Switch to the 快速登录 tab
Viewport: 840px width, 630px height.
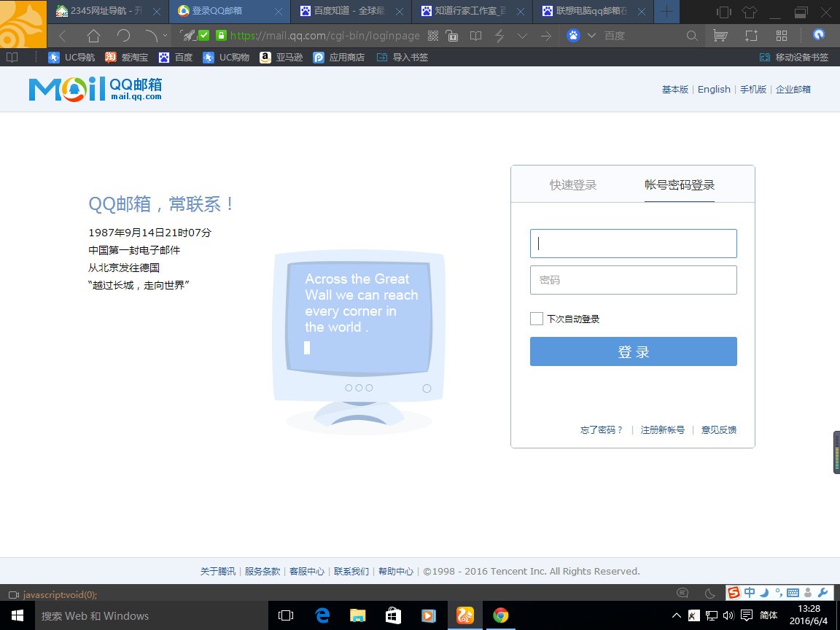click(x=572, y=184)
